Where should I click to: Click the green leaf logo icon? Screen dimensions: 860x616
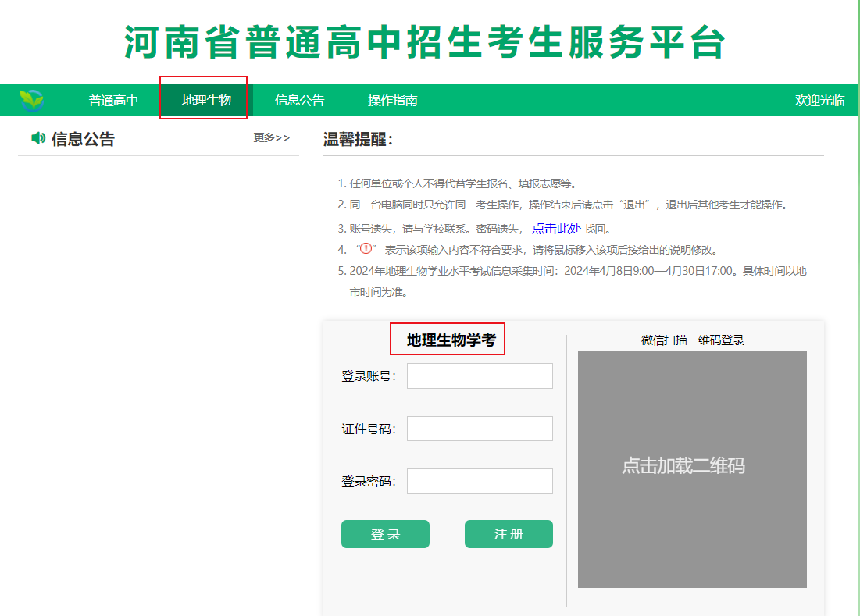31,100
